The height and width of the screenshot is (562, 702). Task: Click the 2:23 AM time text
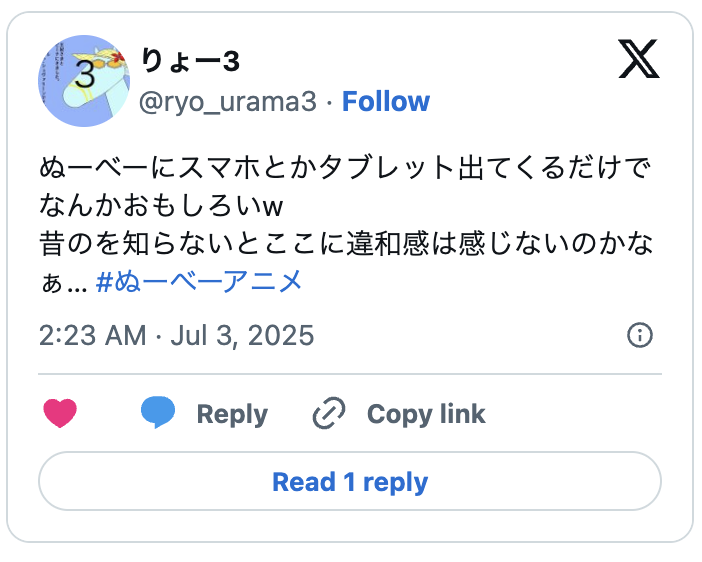[92, 335]
